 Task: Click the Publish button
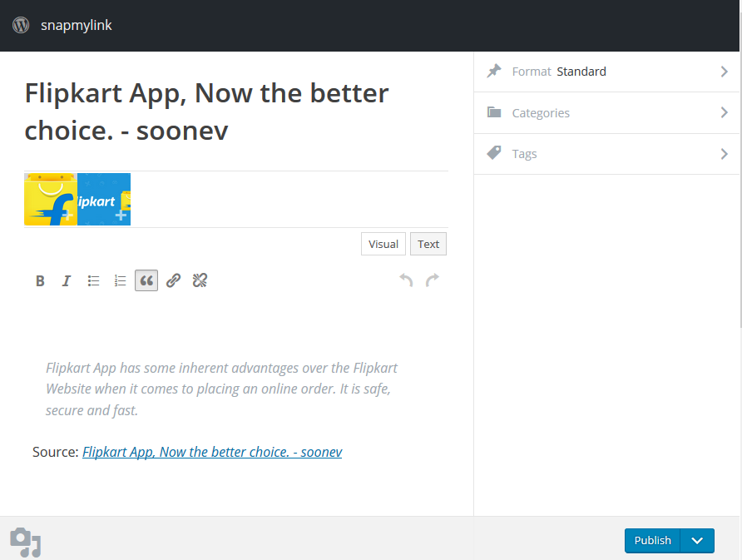click(x=652, y=541)
